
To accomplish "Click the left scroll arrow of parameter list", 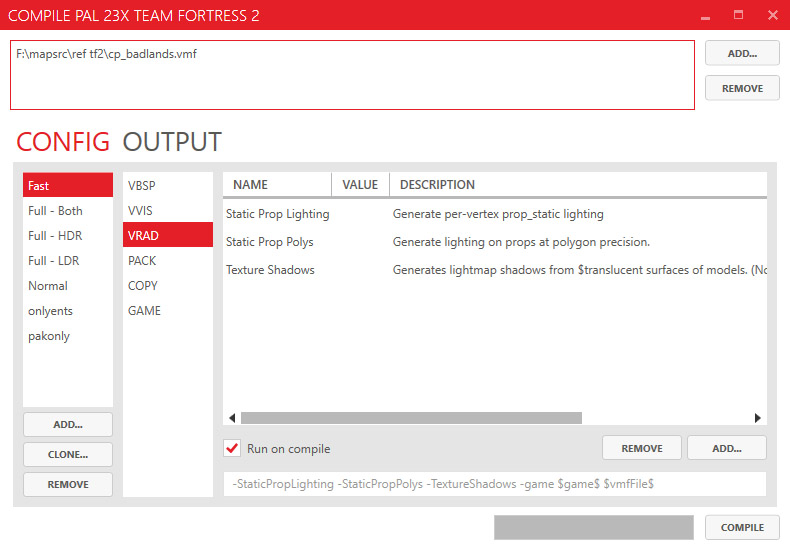I will [232, 418].
